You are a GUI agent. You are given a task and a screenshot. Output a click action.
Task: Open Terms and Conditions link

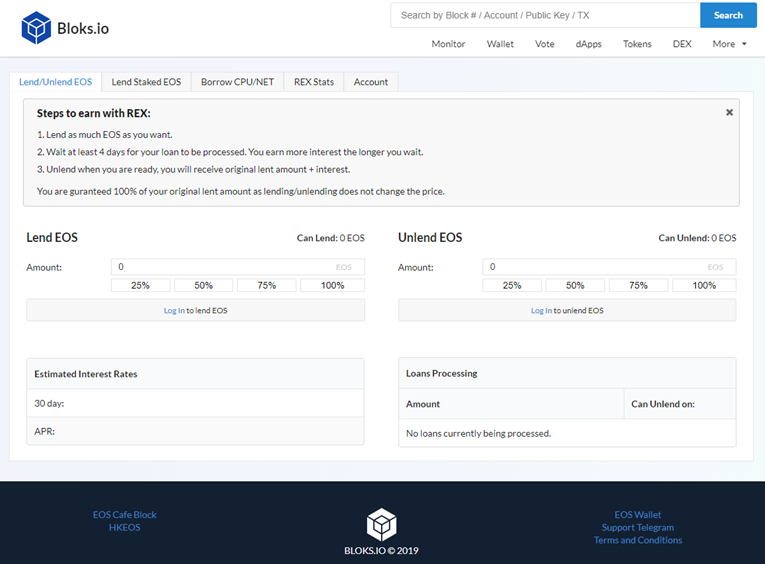pos(638,540)
